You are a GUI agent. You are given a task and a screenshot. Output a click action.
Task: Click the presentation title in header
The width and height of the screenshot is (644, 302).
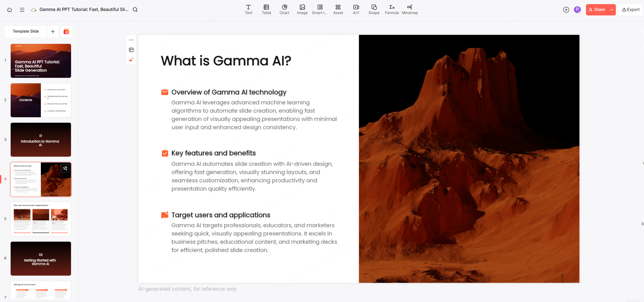click(x=84, y=10)
